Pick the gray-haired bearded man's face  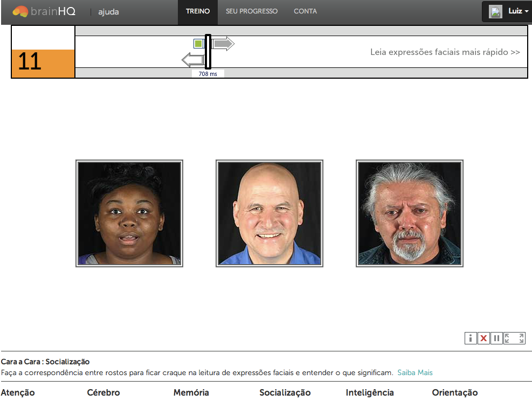pyautogui.click(x=410, y=213)
